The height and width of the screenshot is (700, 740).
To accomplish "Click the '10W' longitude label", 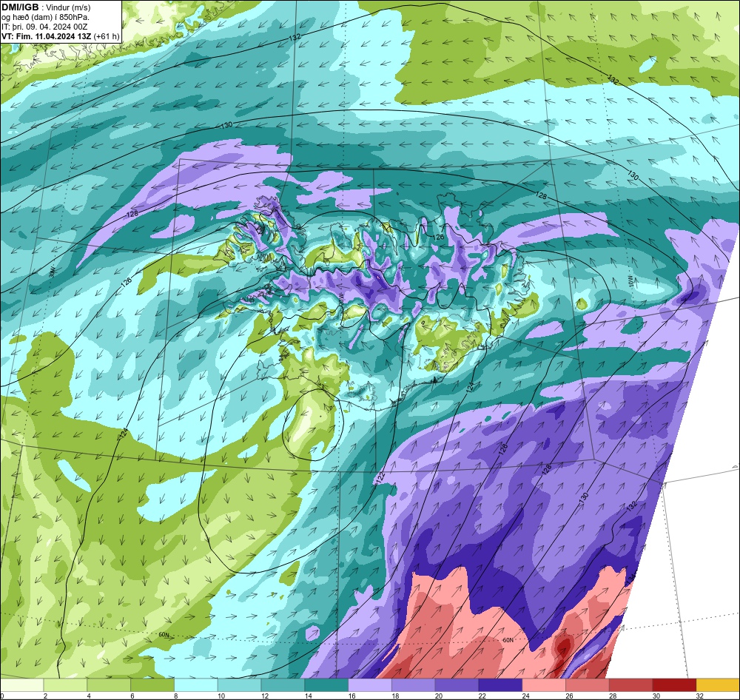I will pos(631,281).
